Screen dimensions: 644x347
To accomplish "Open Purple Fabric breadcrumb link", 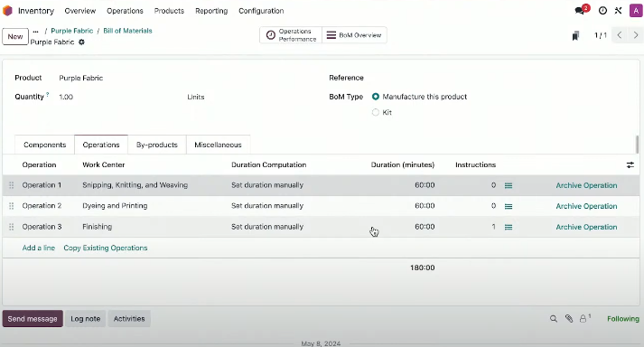I will [72, 31].
